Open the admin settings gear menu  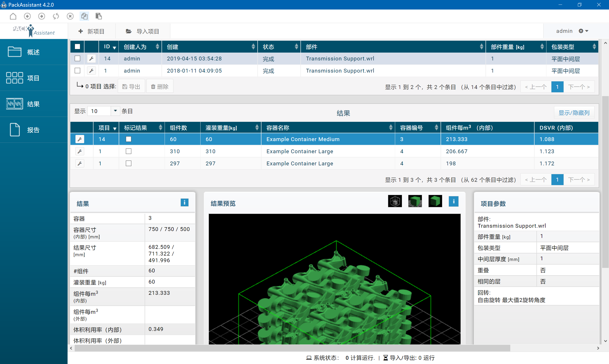(583, 31)
